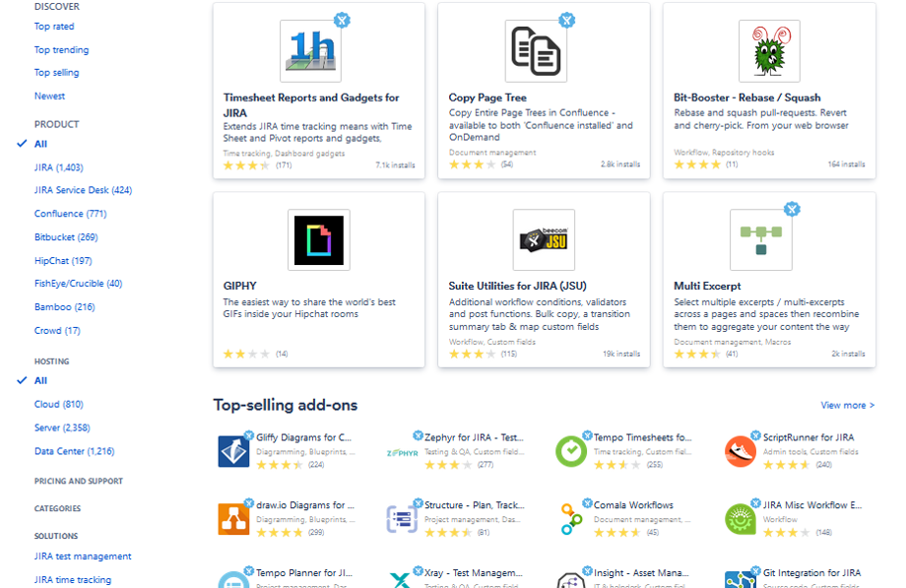Screen dimensions: 906x588
Task: Click '7.1k installs' on Timesheet card
Action: (x=395, y=165)
